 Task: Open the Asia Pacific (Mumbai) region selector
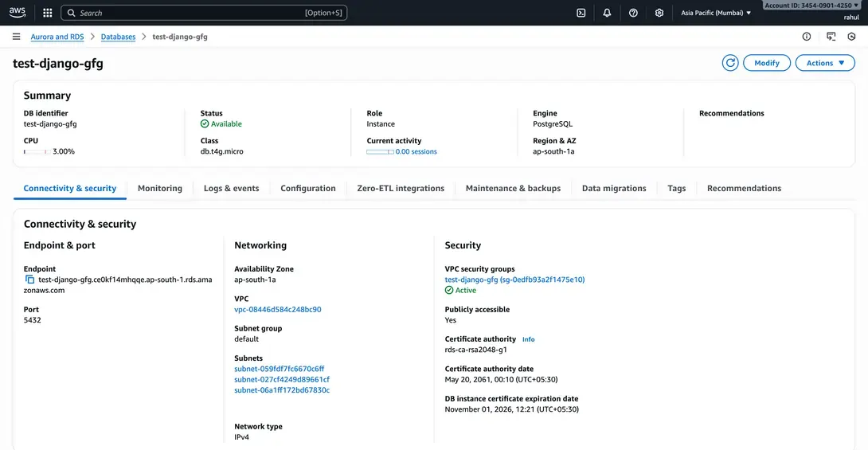click(716, 13)
